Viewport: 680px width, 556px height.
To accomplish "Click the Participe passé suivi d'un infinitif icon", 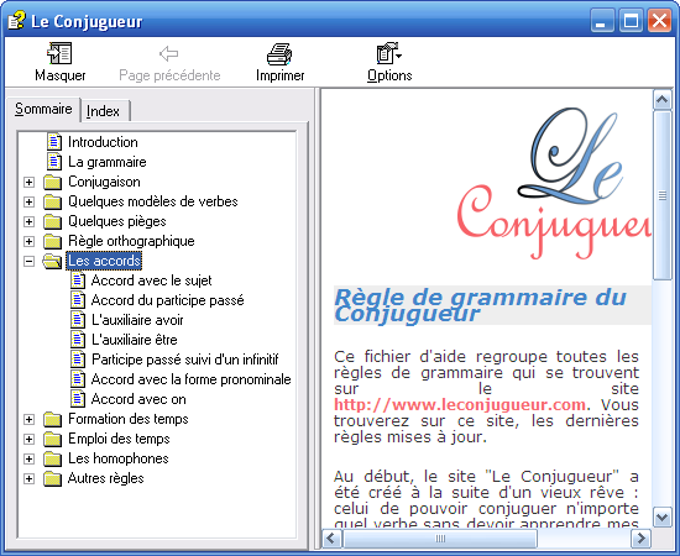I will pyautogui.click(x=78, y=360).
